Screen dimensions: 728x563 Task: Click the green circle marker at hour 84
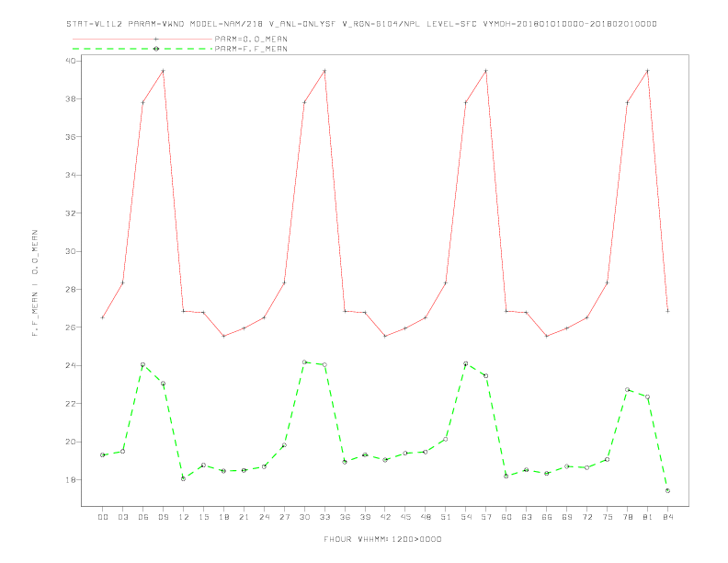point(667,490)
